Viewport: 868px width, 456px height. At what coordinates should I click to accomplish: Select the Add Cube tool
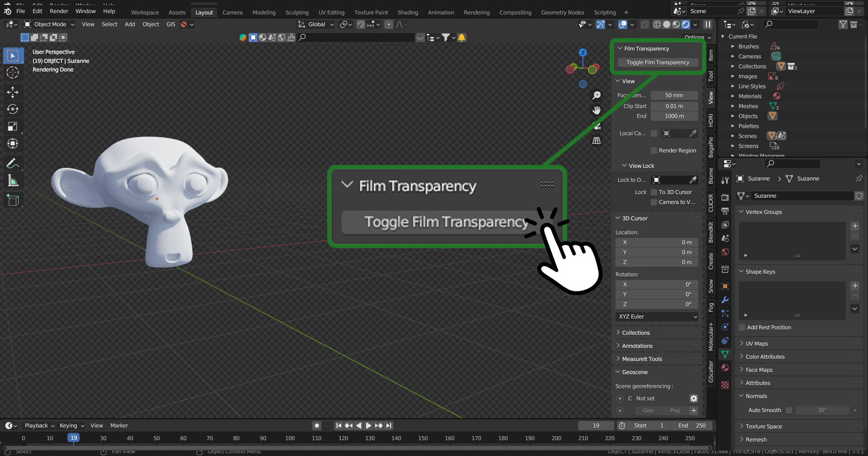(x=13, y=200)
